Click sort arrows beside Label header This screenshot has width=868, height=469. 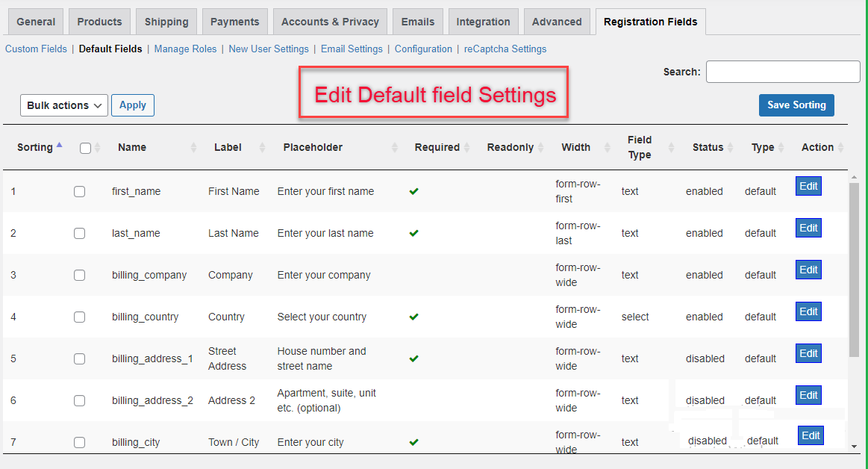[262, 148]
